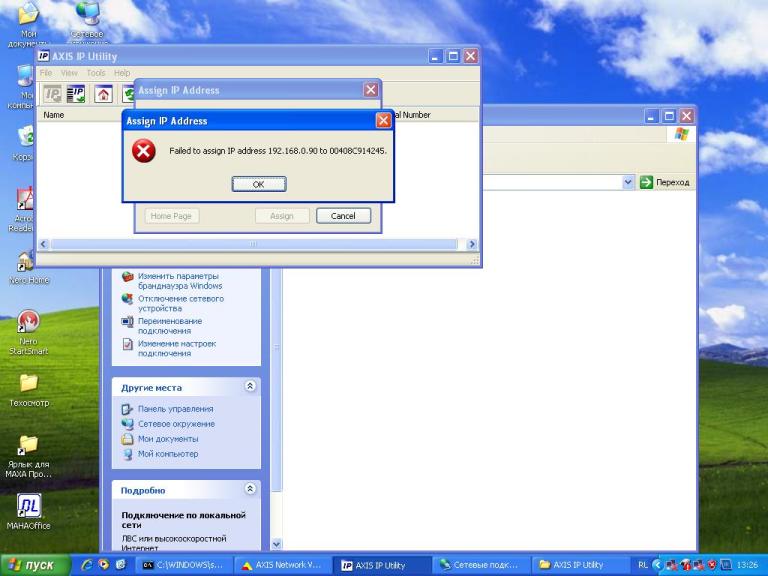This screenshot has width=768, height=576.
Task: Click the horizontal scrollbar left arrow in AXIS IP Utility
Action: coord(44,244)
